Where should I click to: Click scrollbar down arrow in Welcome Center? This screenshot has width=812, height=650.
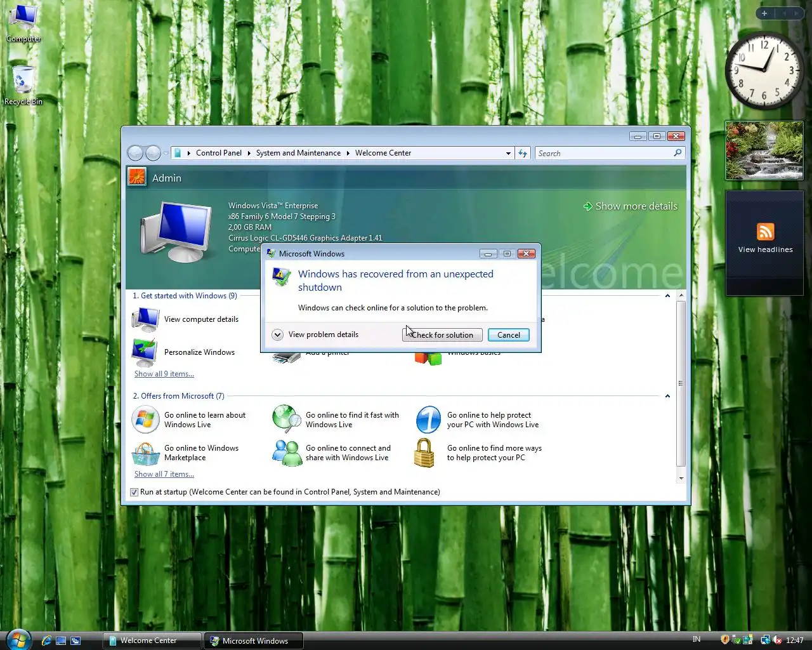[x=681, y=478]
